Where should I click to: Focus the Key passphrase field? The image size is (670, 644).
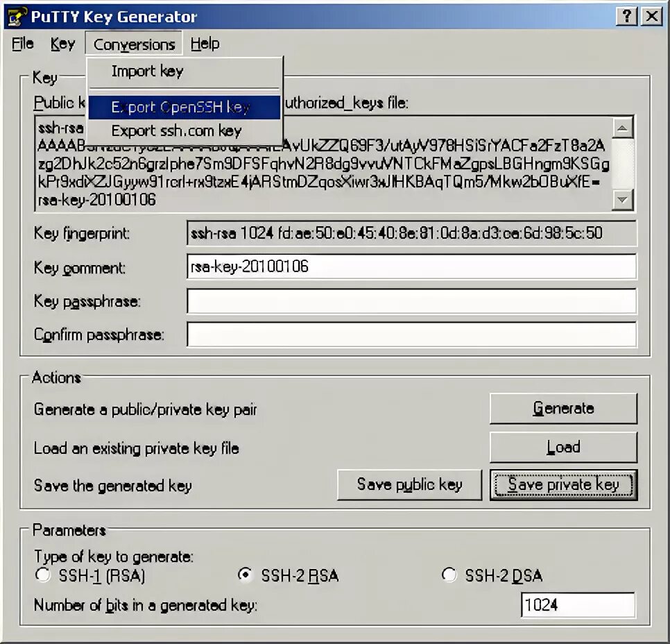[x=411, y=301]
